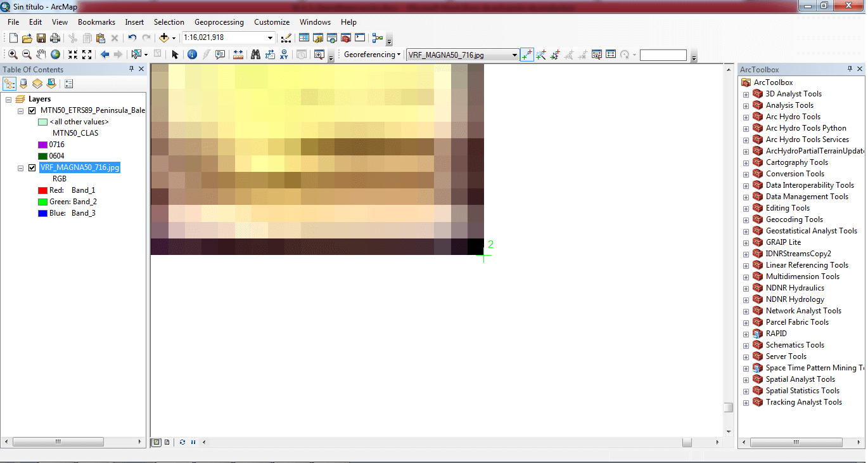Activate the Pan hand tool
The height and width of the screenshot is (463, 868).
pyautogui.click(x=41, y=55)
